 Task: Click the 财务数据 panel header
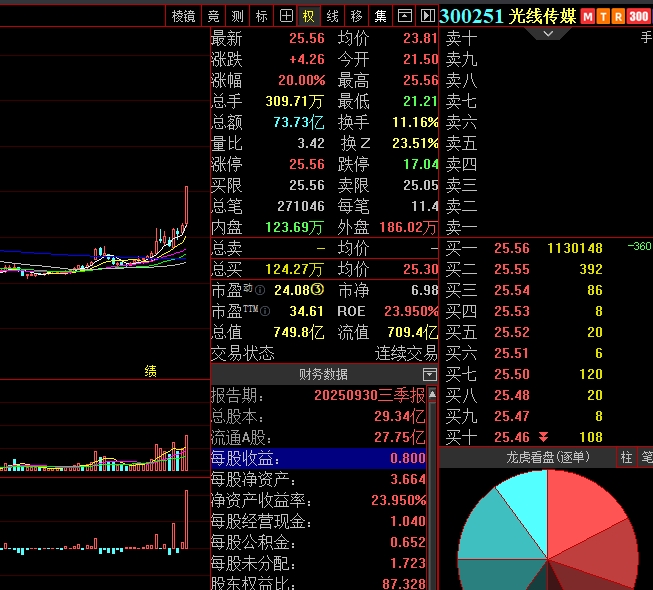point(323,374)
